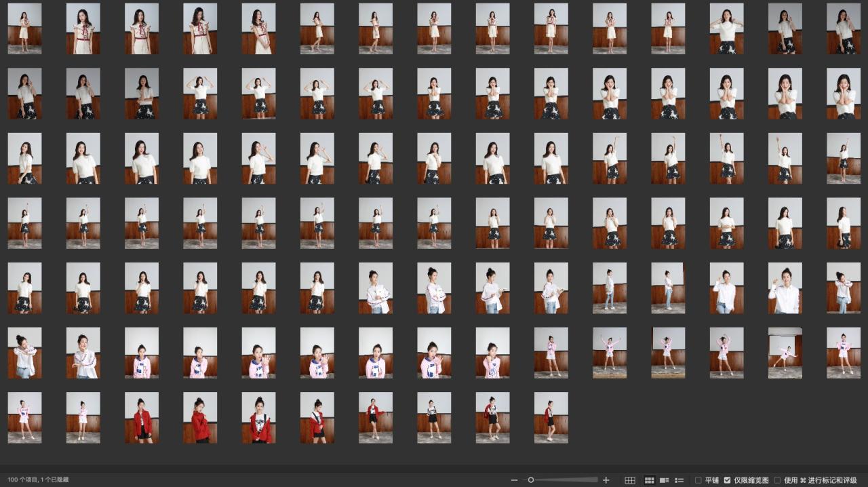The height and width of the screenshot is (487, 868).
Task: Select first thumbnail in the second row
Action: tap(24, 94)
